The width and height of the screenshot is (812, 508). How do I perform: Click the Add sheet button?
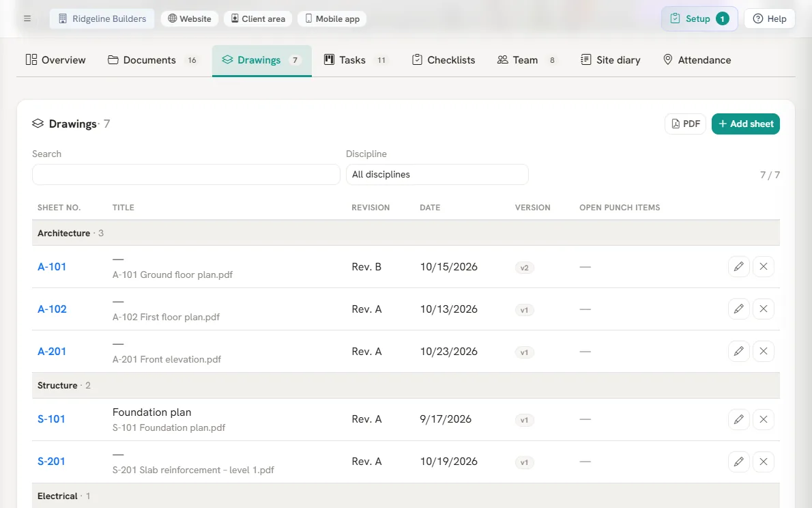tap(746, 124)
